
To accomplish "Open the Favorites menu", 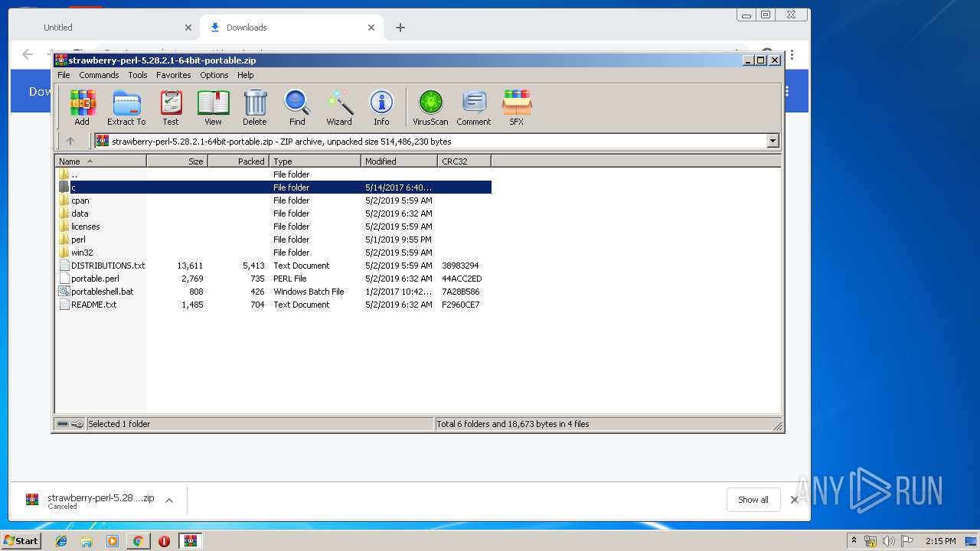I will 174,75.
